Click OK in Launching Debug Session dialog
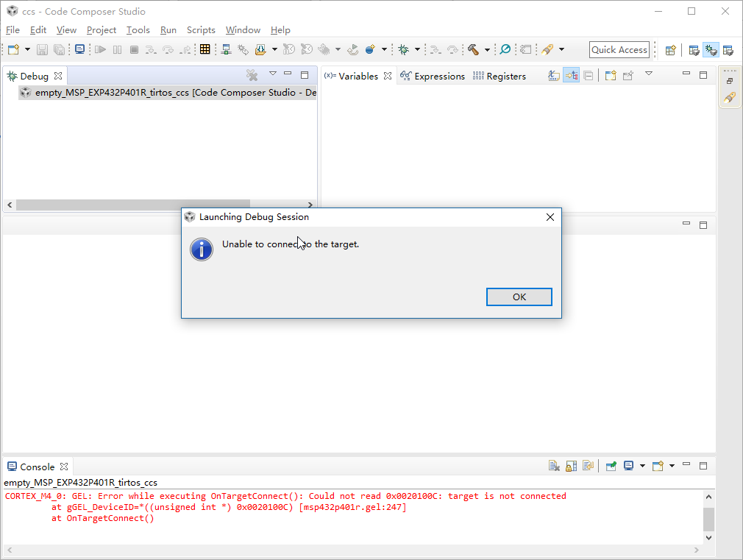 [519, 297]
